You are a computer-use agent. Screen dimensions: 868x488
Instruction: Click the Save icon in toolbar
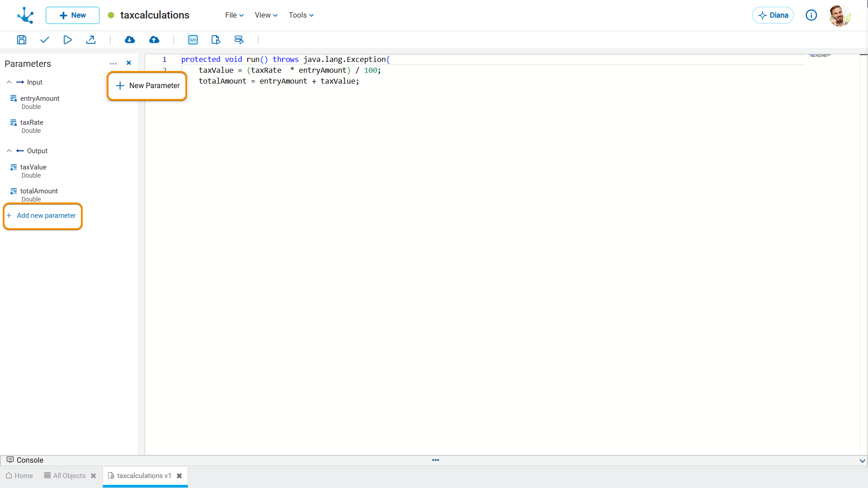(x=21, y=40)
